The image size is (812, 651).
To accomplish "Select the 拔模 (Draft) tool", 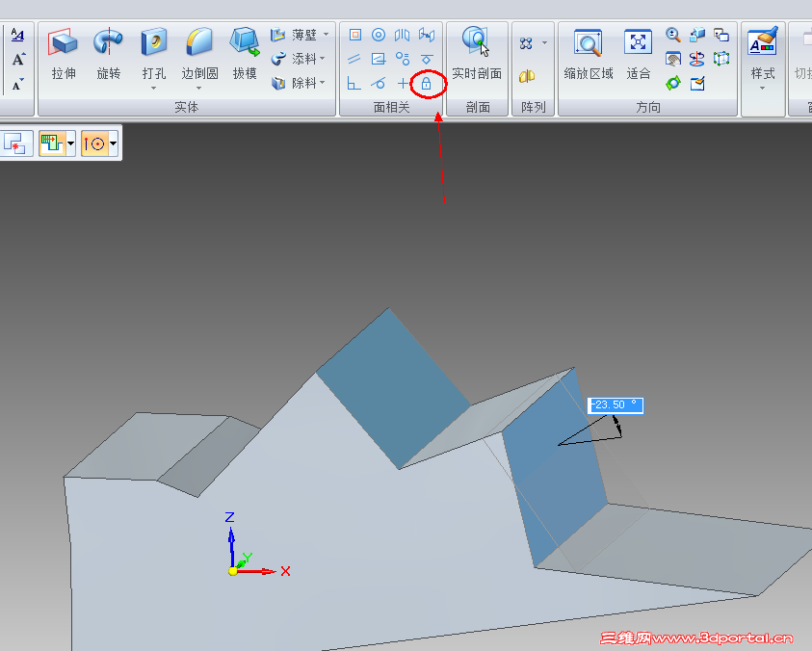I will tap(245, 54).
